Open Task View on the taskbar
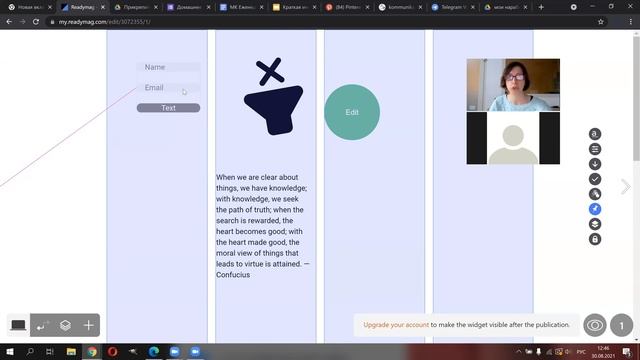 click(50, 351)
